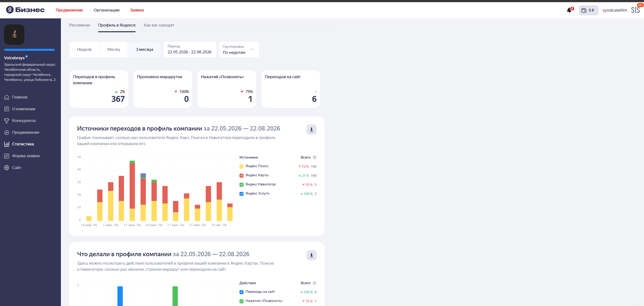Open the Voicebrays company logo thumbnail
Image resolution: width=644 pixels, height=306 pixels.
point(14,35)
